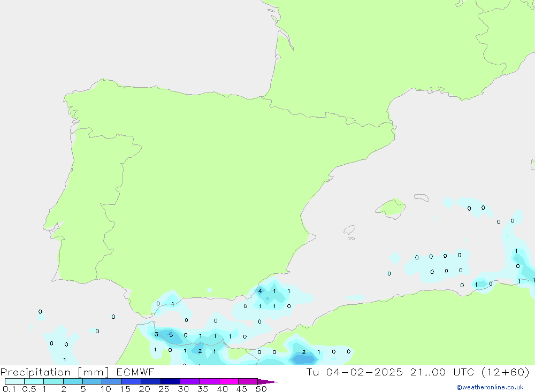Click the legend label '10'
This screenshot has height=392, width=535.
point(106,389)
